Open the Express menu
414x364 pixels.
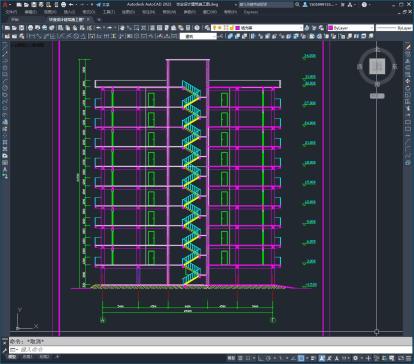click(x=251, y=12)
